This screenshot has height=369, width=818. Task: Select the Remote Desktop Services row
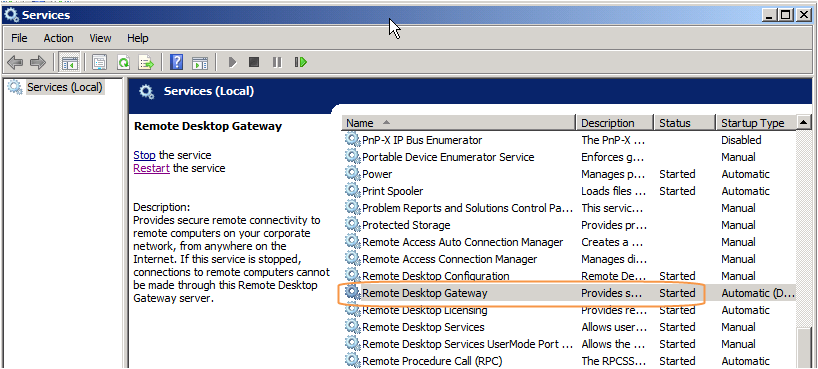pos(570,327)
